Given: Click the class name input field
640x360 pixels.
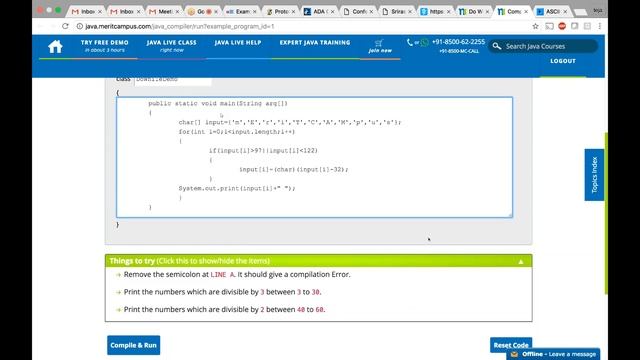Looking at the screenshot, I should click(x=173, y=80).
